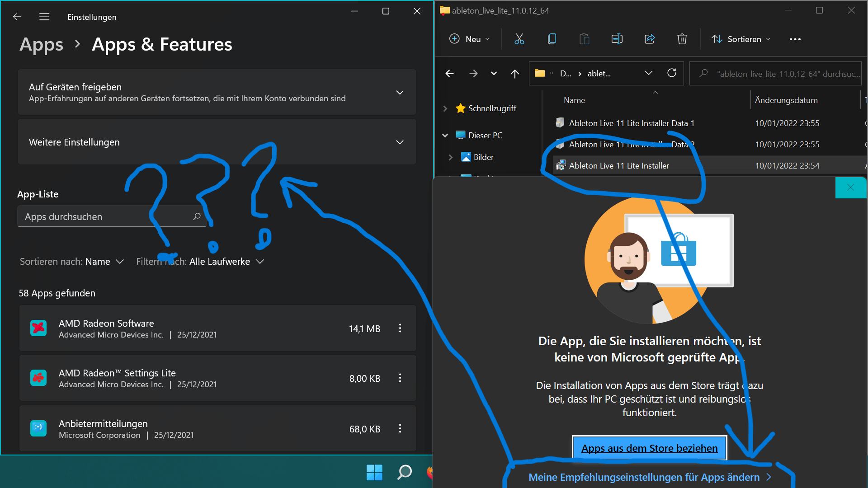The height and width of the screenshot is (488, 868).
Task: Click the Refresh icon next to address bar
Action: point(672,73)
